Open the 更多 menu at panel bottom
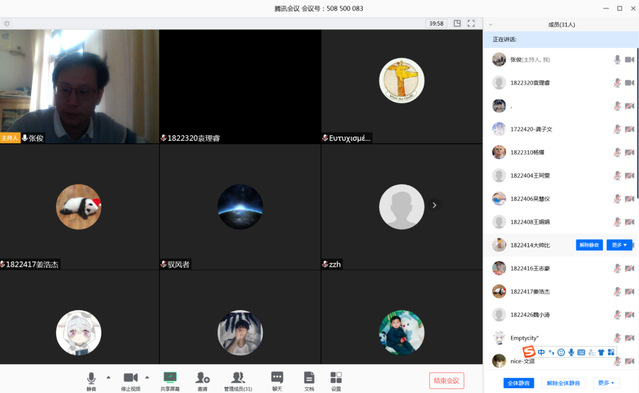Image resolution: width=639 pixels, height=393 pixels. (x=606, y=383)
